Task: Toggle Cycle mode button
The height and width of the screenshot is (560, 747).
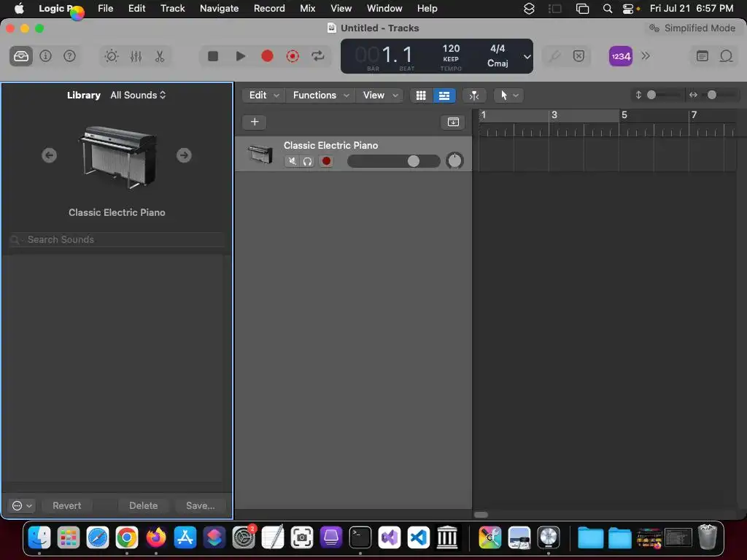Action: pos(318,56)
